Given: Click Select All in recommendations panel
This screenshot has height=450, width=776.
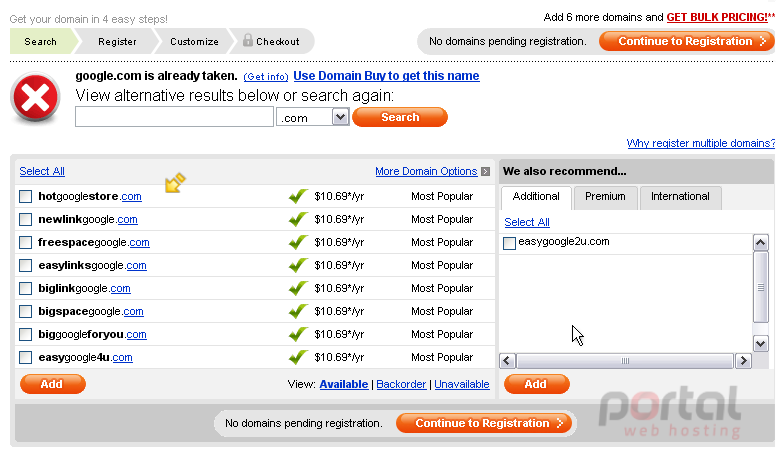Looking at the screenshot, I should [527, 222].
